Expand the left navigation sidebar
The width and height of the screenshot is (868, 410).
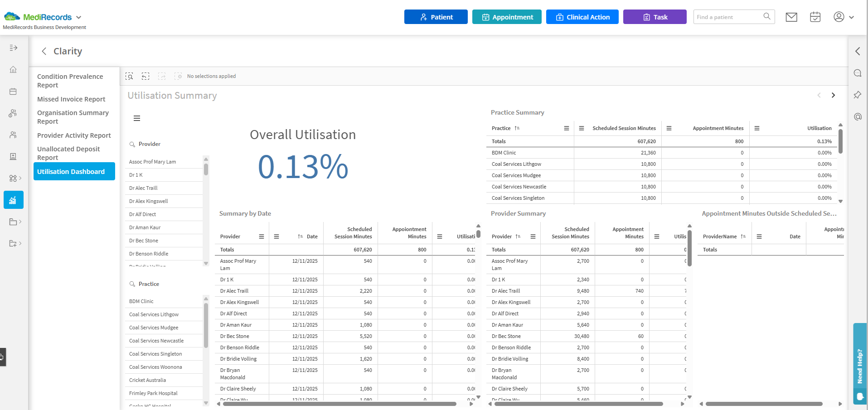point(13,48)
